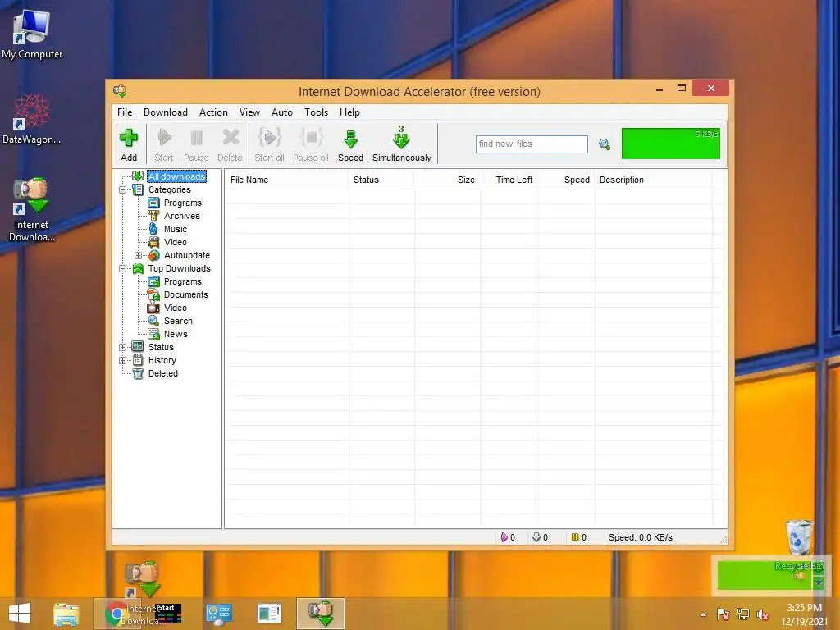
Task: Select the Archives category
Action: 181,216
